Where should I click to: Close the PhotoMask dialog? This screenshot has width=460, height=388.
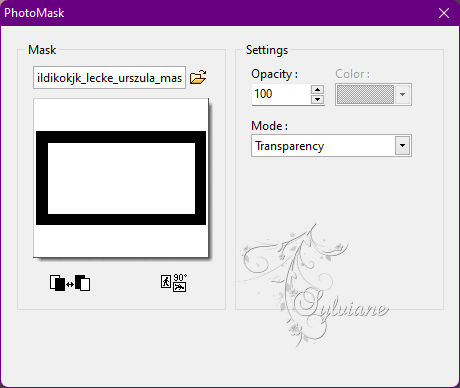pyautogui.click(x=444, y=13)
